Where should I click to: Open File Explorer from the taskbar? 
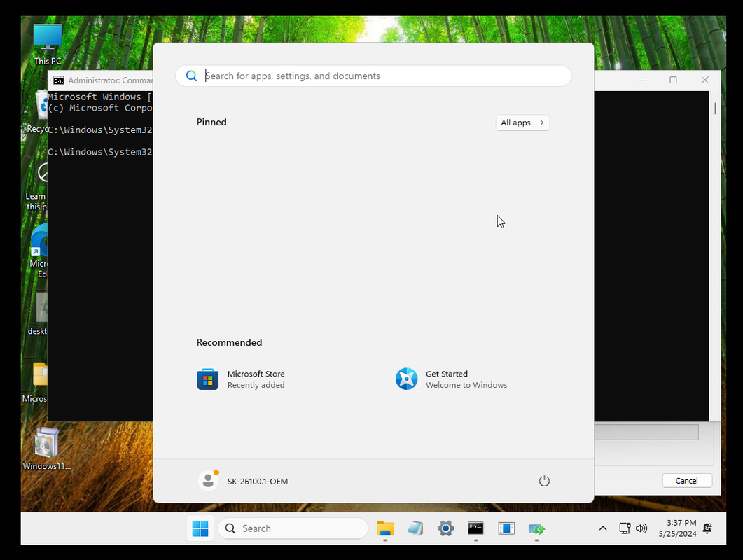tap(384, 528)
